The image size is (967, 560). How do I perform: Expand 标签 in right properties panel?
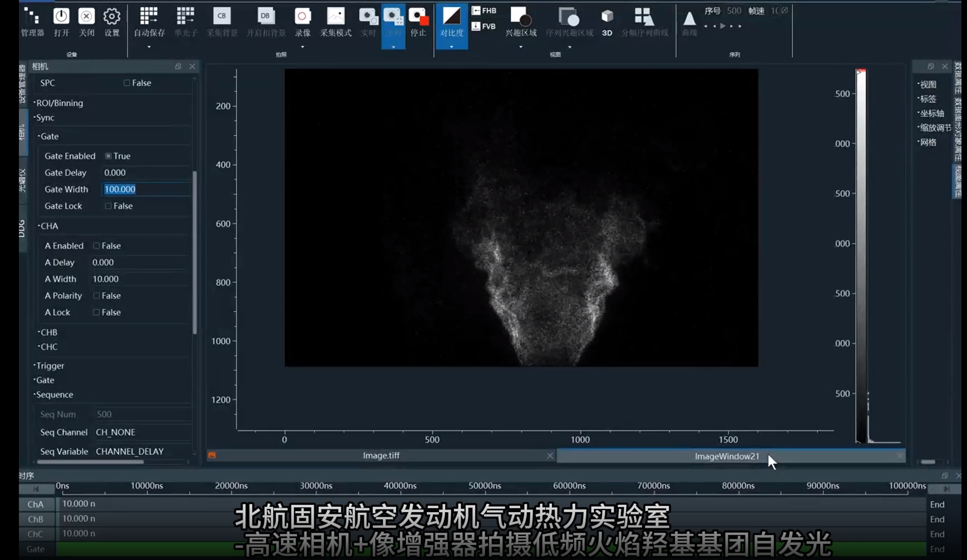(x=927, y=99)
